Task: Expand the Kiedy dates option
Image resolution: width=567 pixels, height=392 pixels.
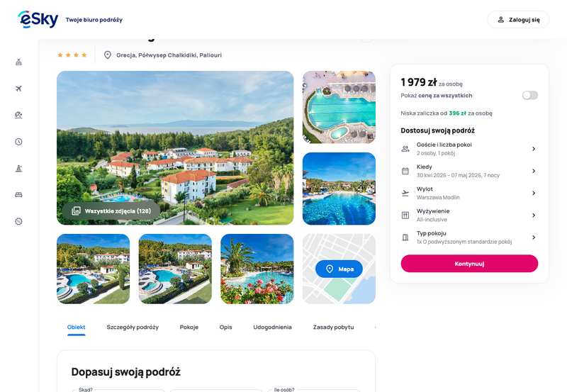Action: [469, 171]
